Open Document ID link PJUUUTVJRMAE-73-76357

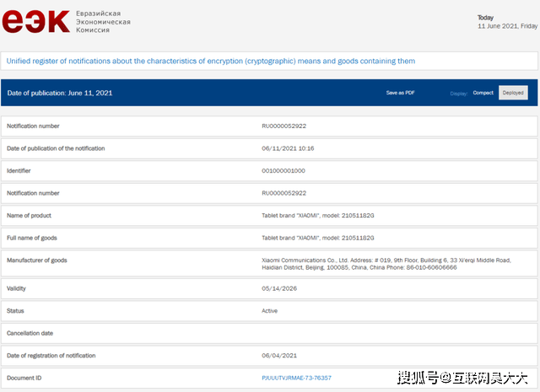296,378
